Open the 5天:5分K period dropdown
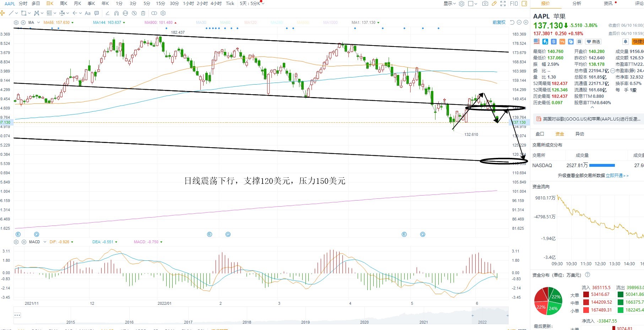 (x=252, y=4)
